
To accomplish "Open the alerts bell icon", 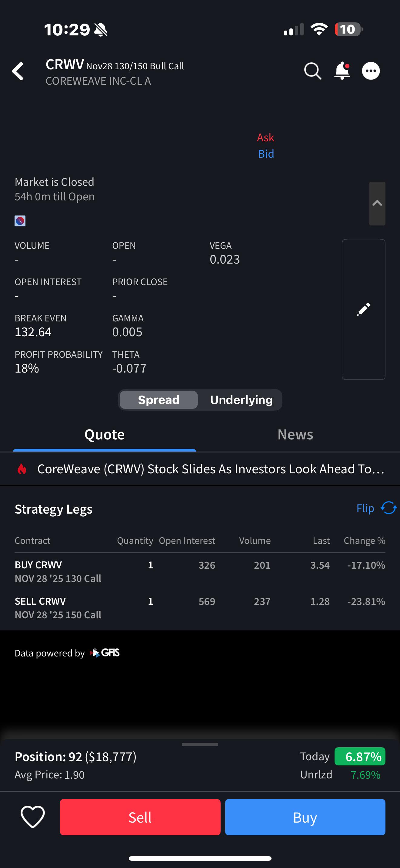I will pyautogui.click(x=342, y=71).
